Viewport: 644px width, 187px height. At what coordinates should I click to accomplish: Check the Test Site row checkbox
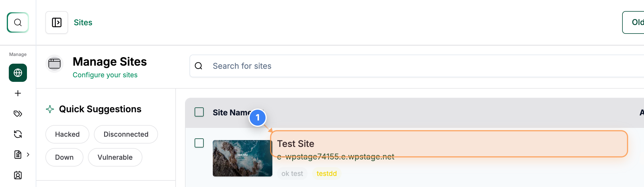(x=199, y=143)
